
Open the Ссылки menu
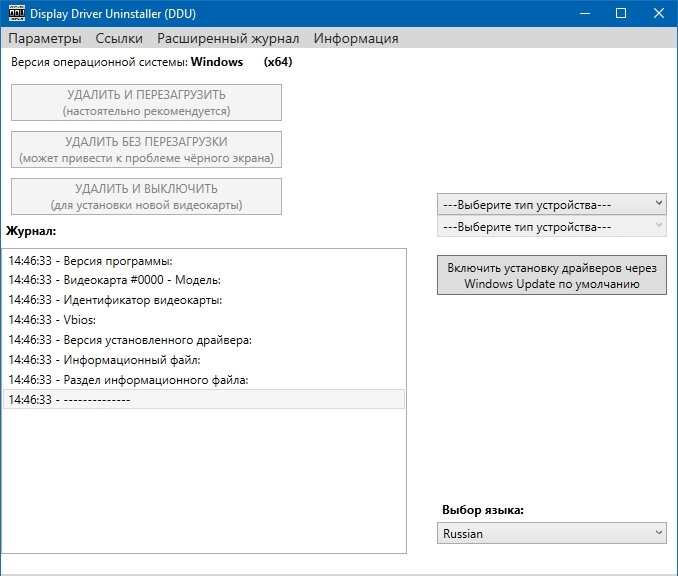[119, 38]
